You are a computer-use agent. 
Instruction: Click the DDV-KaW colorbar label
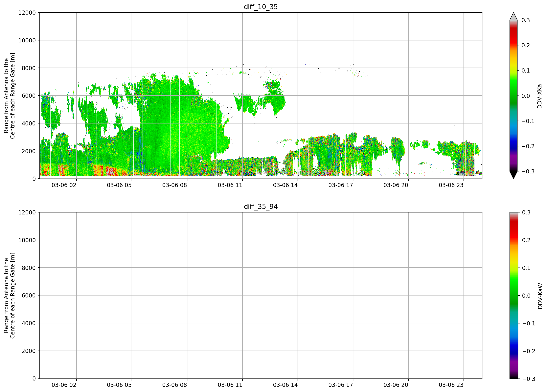point(540,296)
